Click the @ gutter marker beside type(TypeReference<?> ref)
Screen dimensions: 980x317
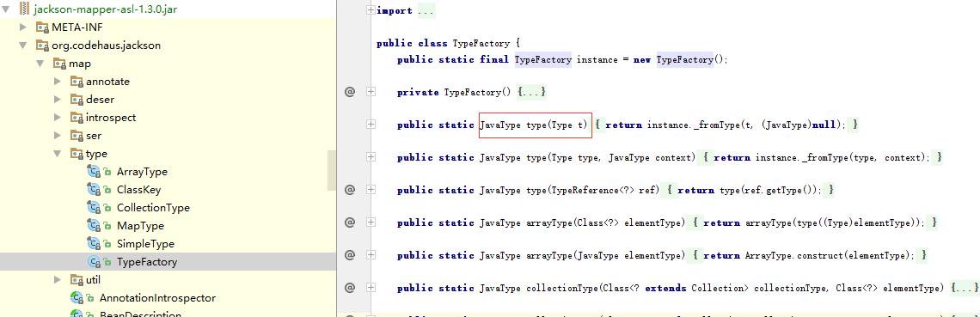coord(350,190)
